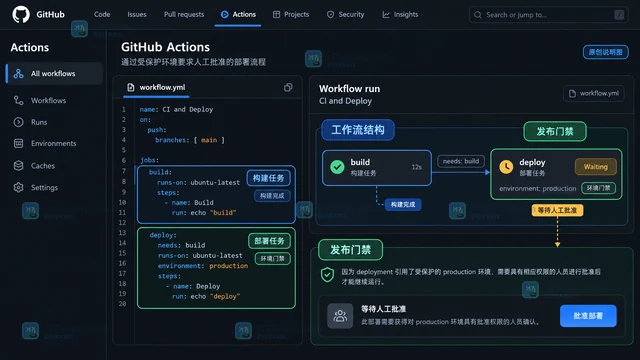Copy the workflow.yml code
The image size is (640, 360).
(288, 87)
